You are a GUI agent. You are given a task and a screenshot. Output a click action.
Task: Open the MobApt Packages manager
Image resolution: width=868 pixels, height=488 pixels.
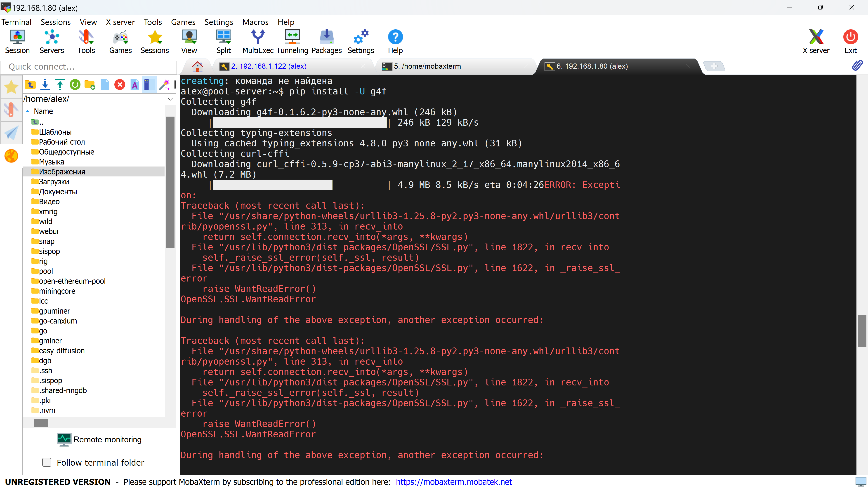[326, 41]
